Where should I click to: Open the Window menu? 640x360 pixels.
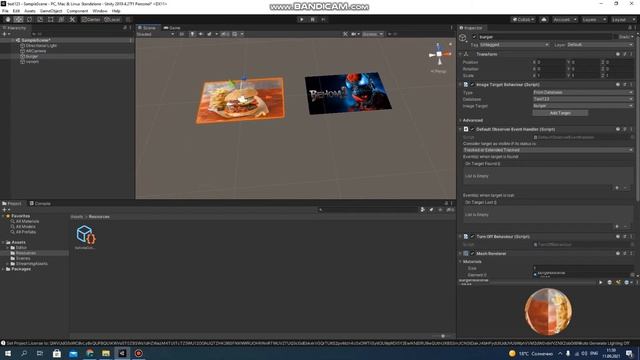point(100,11)
